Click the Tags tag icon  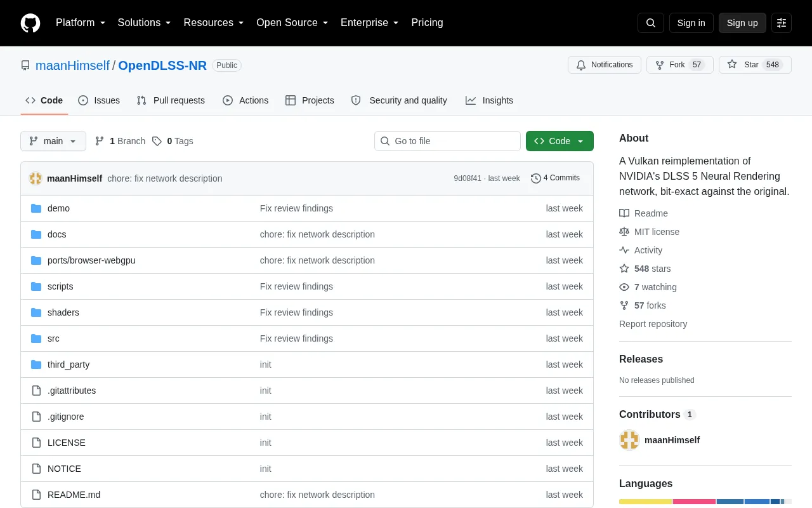[x=157, y=141]
